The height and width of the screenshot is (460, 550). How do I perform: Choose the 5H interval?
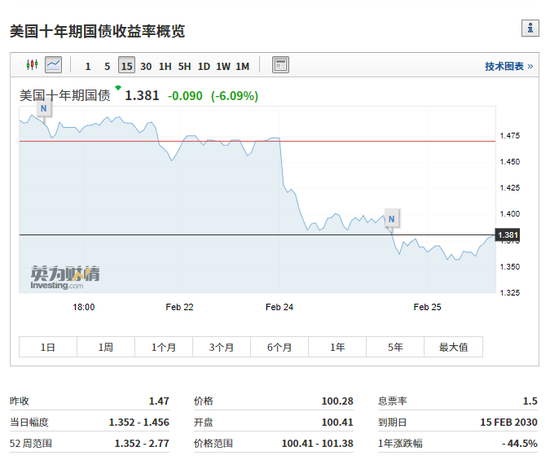pos(185,66)
